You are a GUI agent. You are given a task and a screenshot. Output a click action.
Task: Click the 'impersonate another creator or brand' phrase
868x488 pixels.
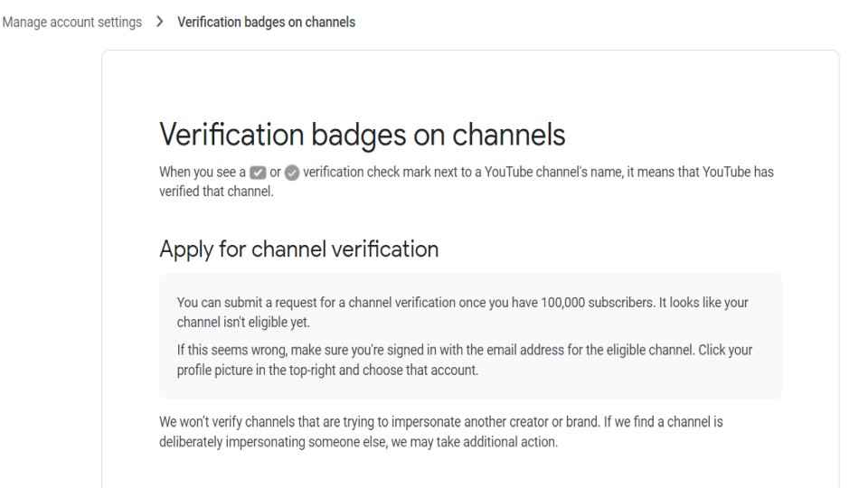[495, 422]
